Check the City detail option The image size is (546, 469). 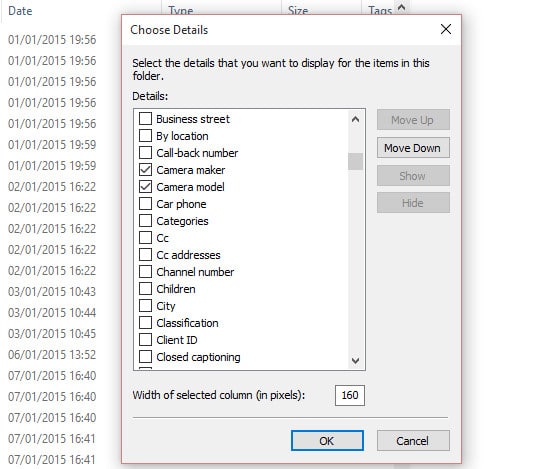pos(145,306)
